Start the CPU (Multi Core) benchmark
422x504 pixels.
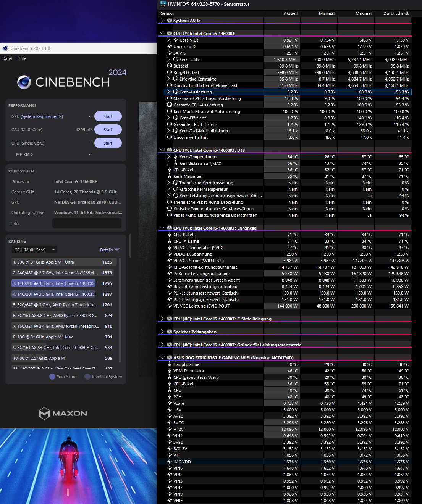[108, 130]
